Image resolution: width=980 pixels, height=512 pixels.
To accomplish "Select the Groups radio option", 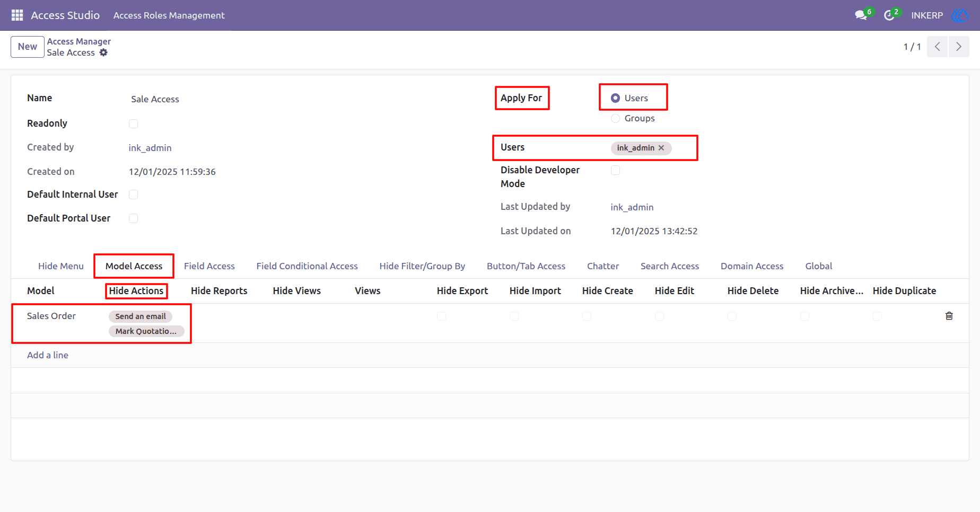I will pyautogui.click(x=615, y=118).
